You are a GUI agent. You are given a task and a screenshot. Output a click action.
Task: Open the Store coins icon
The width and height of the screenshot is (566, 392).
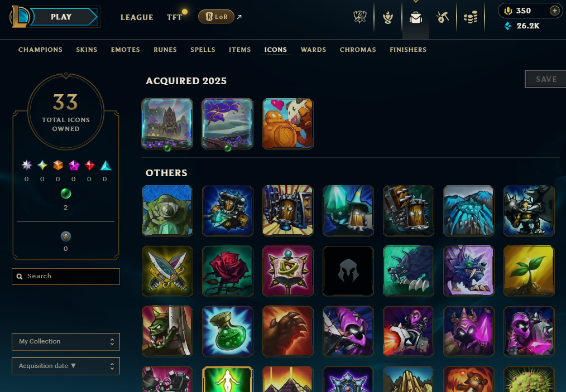click(x=471, y=17)
